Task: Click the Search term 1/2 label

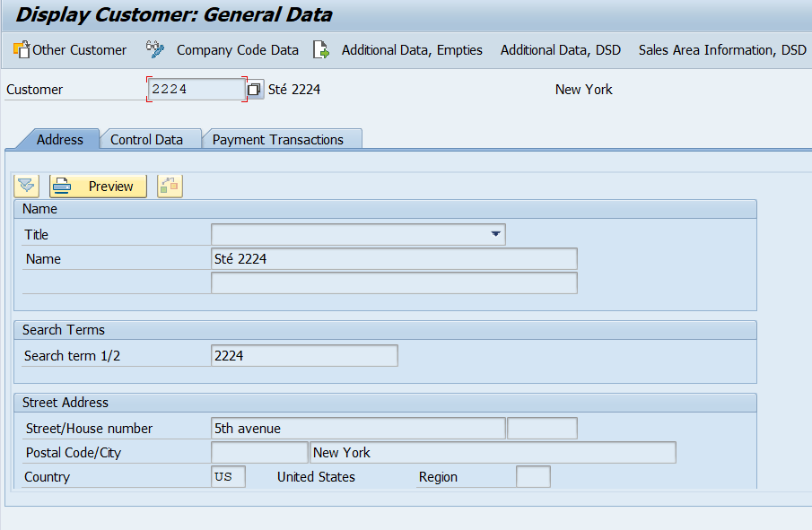Action: coord(72,356)
